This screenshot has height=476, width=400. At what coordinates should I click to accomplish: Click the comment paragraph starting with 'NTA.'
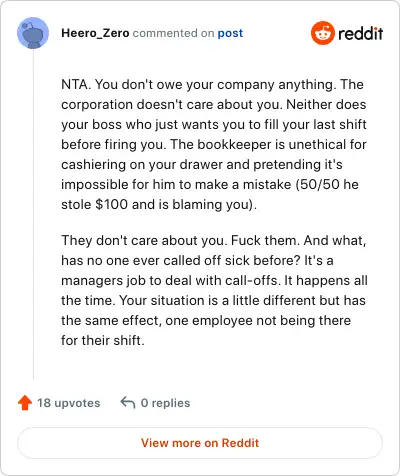point(214,144)
